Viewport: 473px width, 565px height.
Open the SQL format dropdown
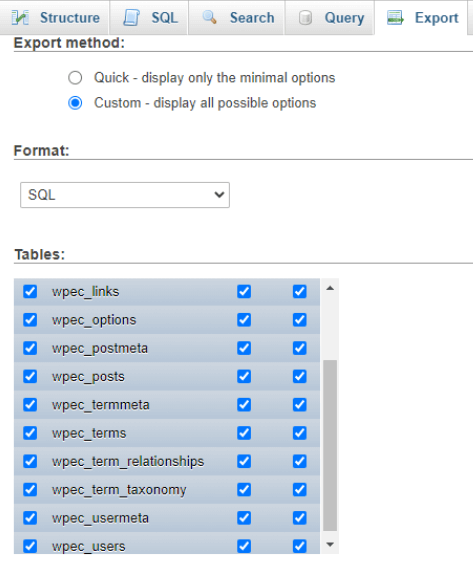[x=125, y=195]
